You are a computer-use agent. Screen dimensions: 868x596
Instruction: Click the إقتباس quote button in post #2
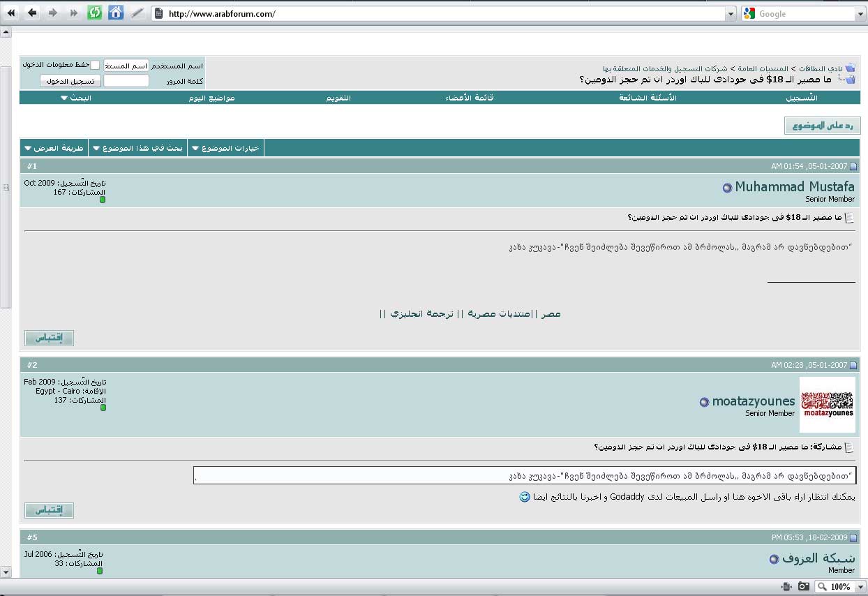49,510
